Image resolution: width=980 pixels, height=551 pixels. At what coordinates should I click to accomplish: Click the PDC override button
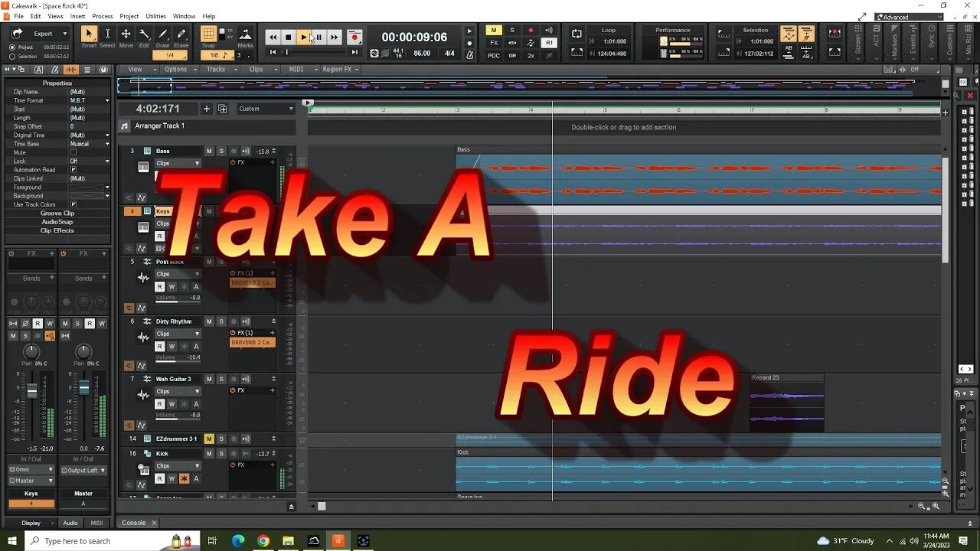pos(494,55)
